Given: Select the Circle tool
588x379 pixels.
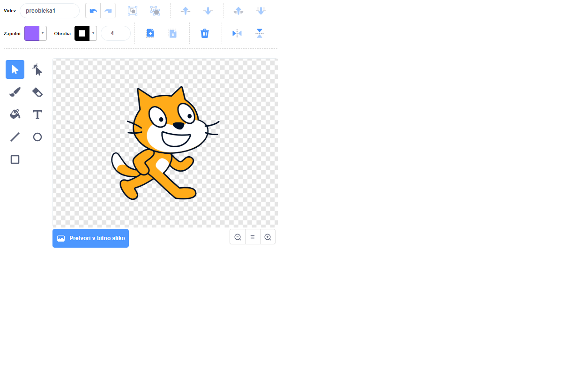Looking at the screenshot, I should (x=37, y=136).
